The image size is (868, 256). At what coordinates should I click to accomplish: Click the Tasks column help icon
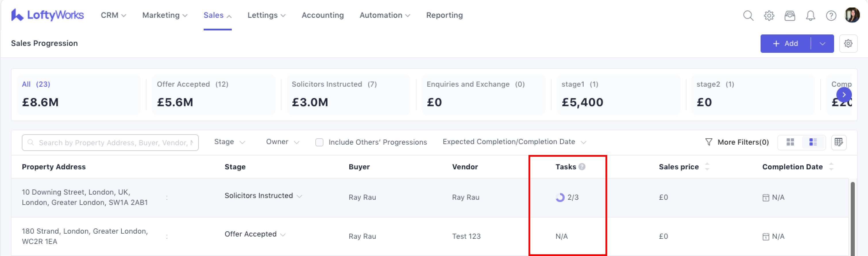pos(582,167)
